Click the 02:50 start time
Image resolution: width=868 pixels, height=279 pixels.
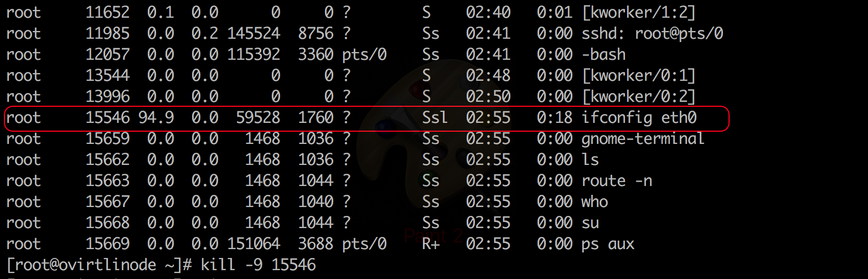488,96
